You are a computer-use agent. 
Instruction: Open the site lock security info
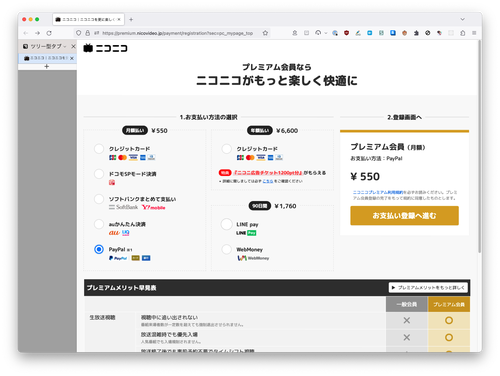click(87, 33)
